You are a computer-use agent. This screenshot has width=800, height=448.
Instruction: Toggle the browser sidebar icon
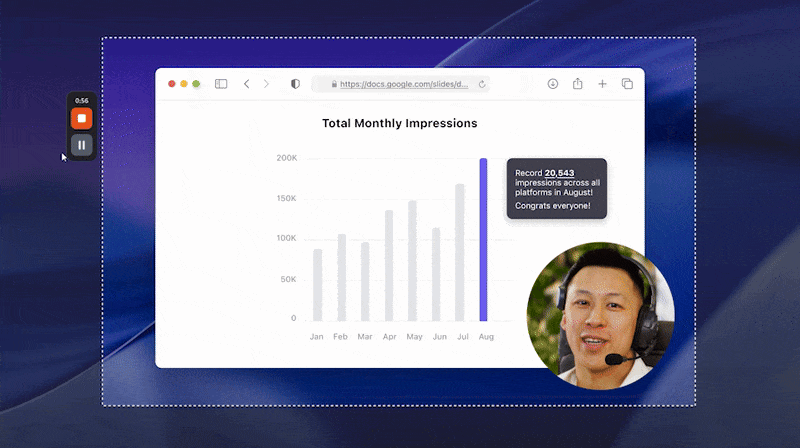(221, 84)
